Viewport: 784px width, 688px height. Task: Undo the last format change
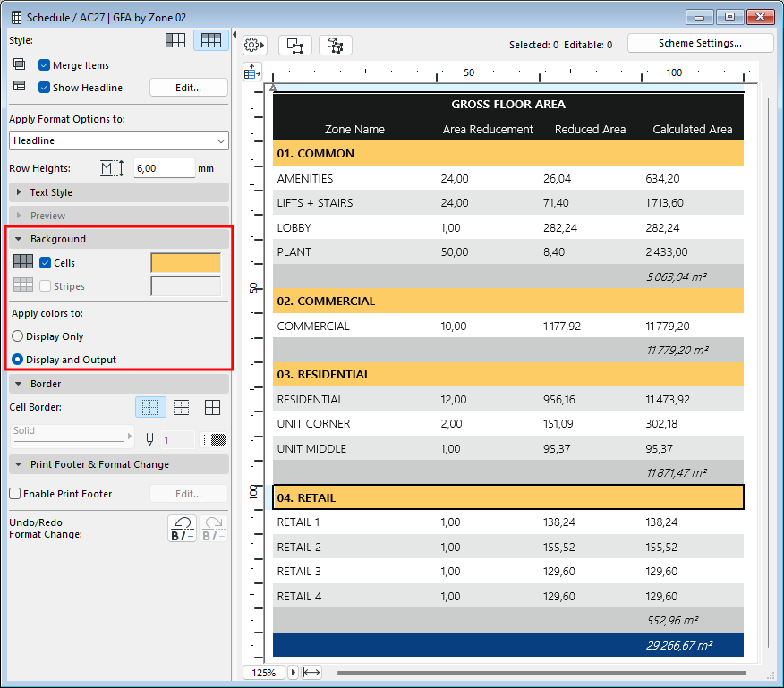coord(182,528)
